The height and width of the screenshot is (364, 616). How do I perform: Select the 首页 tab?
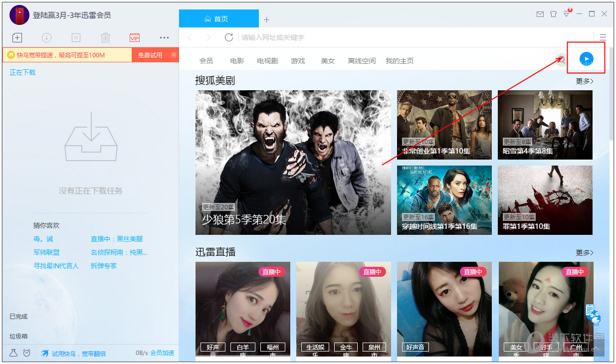(219, 19)
